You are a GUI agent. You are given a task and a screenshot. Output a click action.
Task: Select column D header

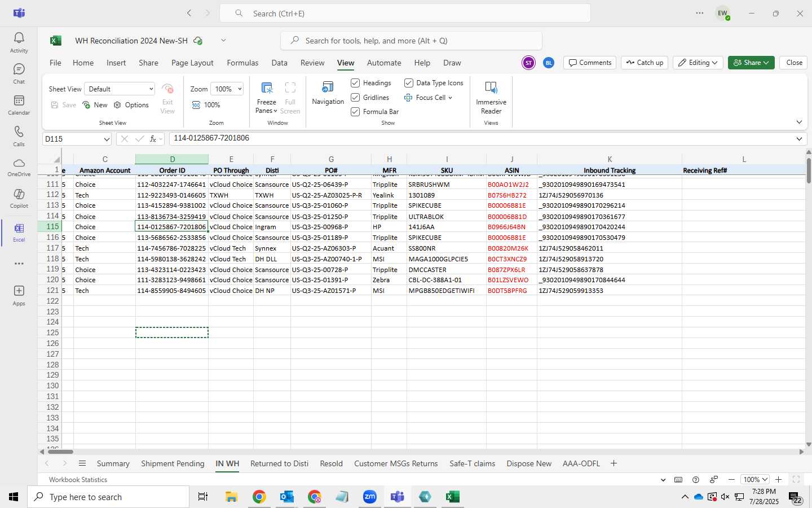pyautogui.click(x=172, y=159)
